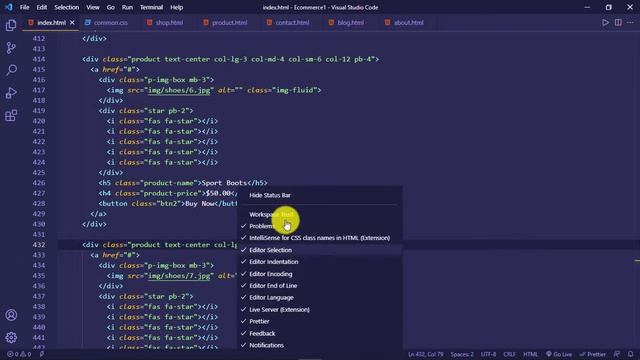Open the Selection menu
Screen dimensions: 640x360
tap(67, 7)
